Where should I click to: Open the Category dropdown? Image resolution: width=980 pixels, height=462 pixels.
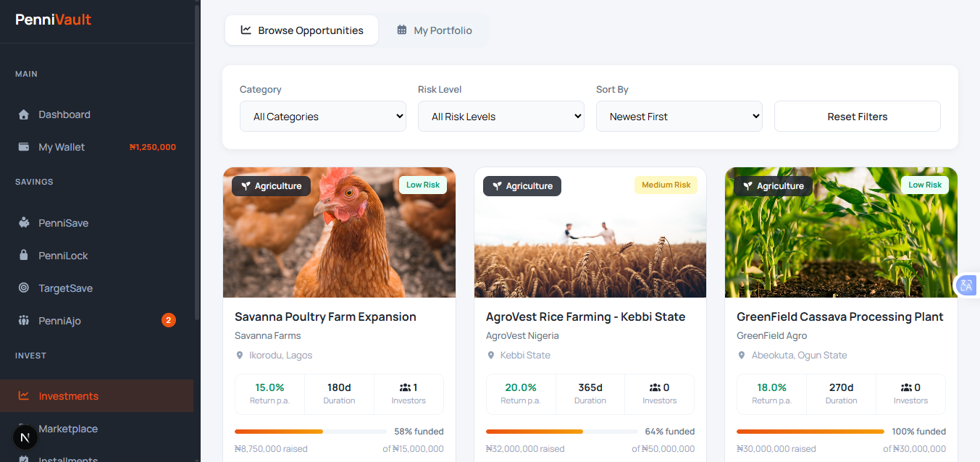[322, 117]
